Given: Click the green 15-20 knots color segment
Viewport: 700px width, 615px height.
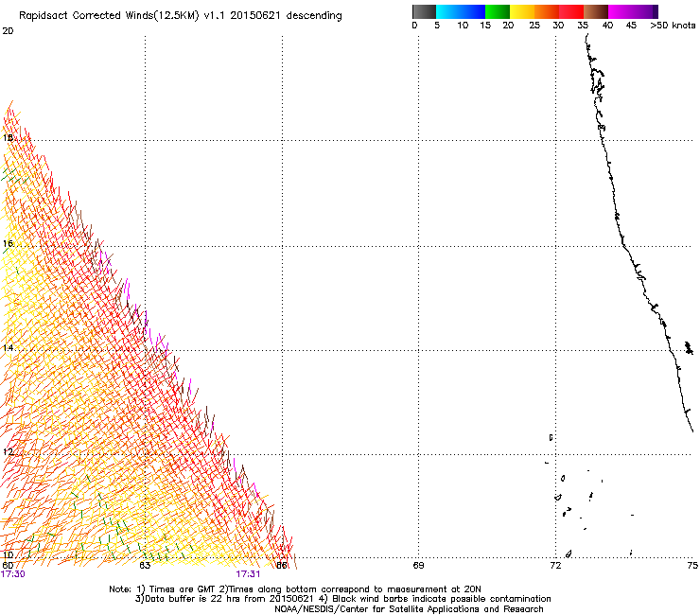Looking at the screenshot, I should tap(498, 11).
